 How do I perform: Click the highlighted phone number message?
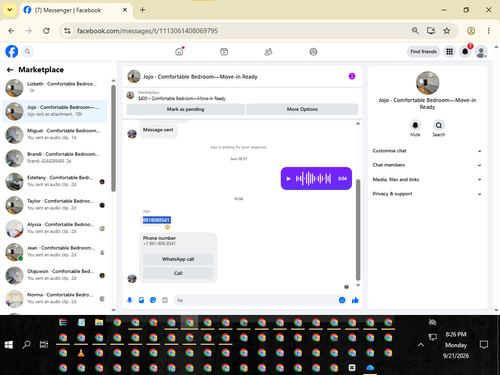point(156,220)
